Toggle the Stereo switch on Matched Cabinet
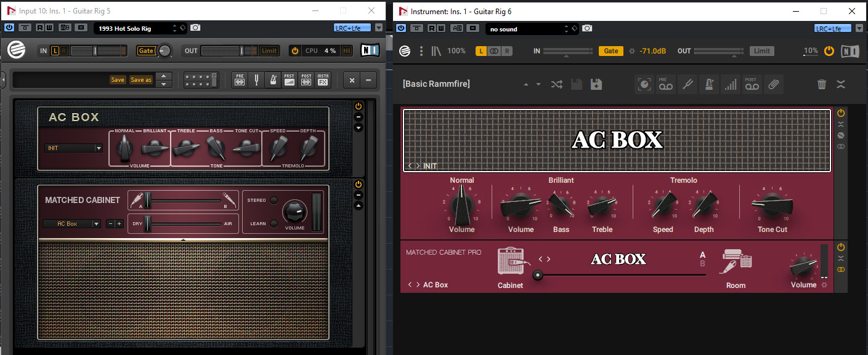Screen dimensions: 868x355 click(274, 201)
